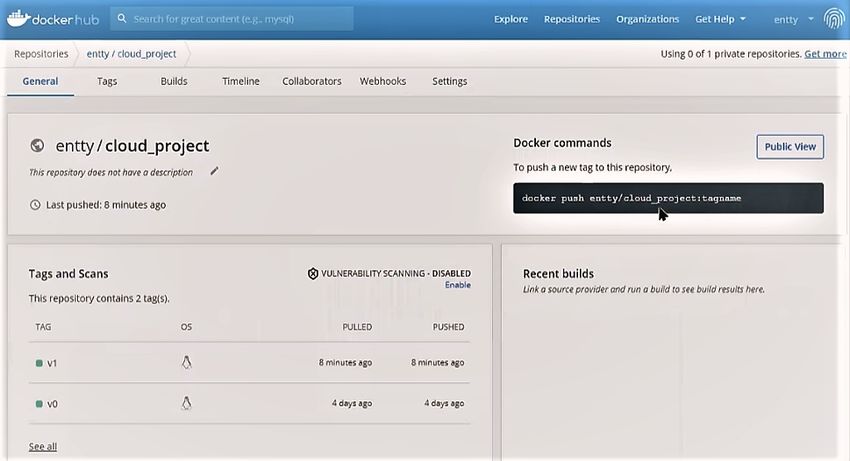Image resolution: width=850 pixels, height=461 pixels.
Task: Switch to the Webhooks tab
Action: pyautogui.click(x=383, y=81)
